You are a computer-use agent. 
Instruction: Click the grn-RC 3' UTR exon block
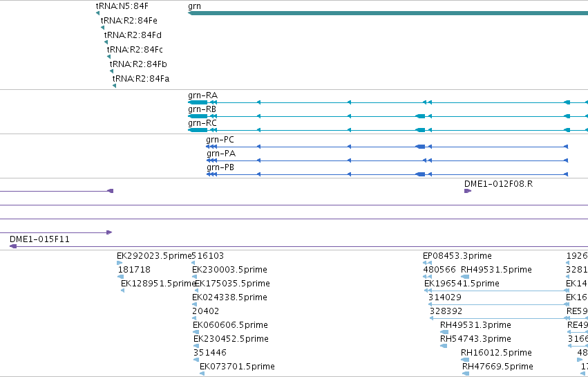(x=198, y=130)
